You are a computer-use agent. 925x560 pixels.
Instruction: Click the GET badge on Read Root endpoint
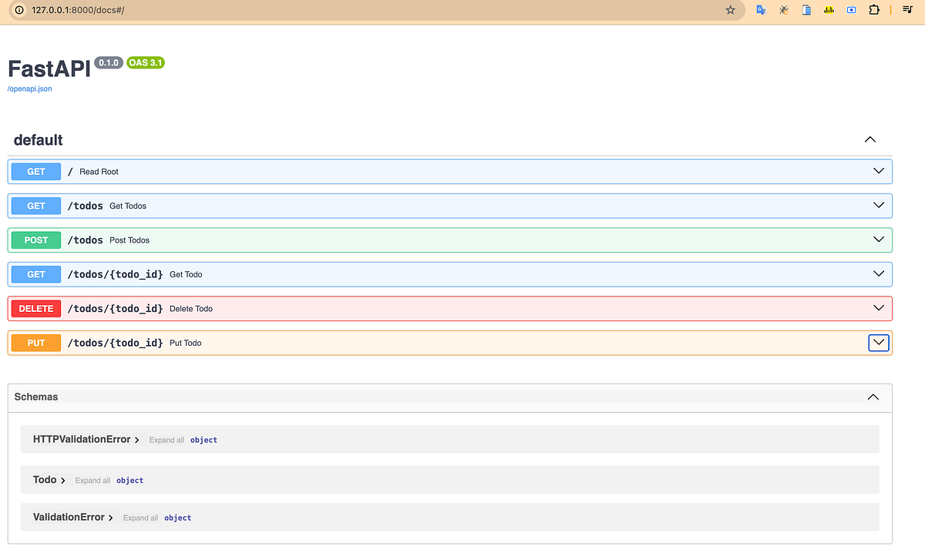pos(35,171)
